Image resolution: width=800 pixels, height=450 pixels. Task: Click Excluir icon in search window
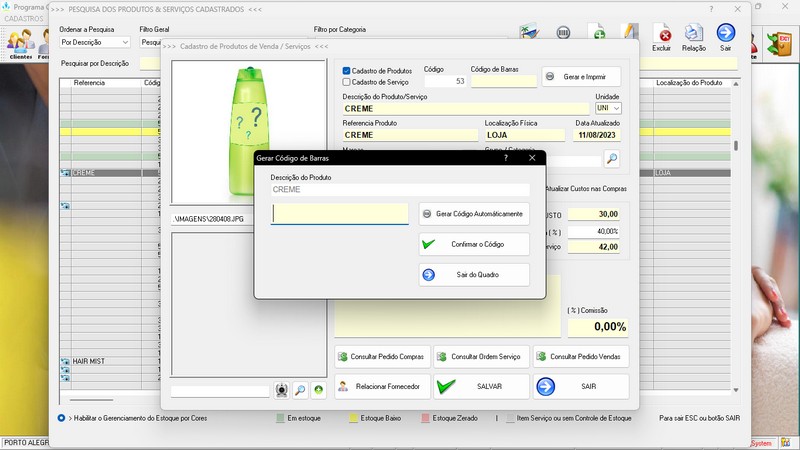pyautogui.click(x=662, y=37)
